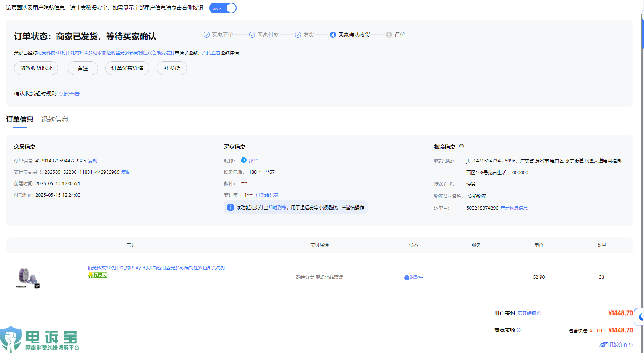Copy the order number with 复制
Screen dimensions: 644x353
(93, 161)
